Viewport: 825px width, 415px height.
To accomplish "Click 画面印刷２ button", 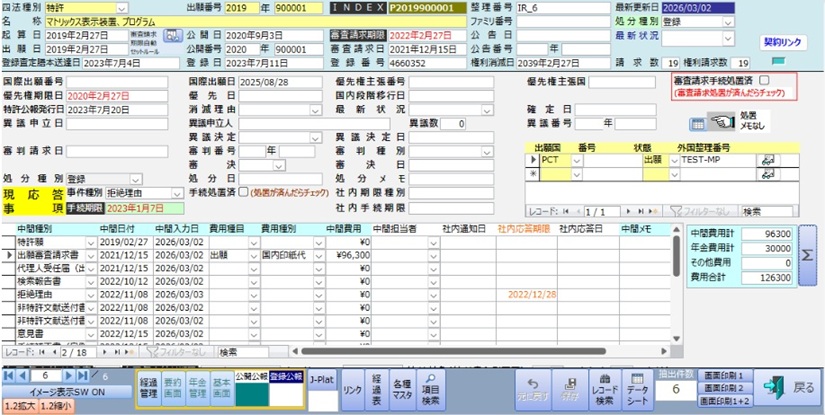I will click(x=725, y=389).
